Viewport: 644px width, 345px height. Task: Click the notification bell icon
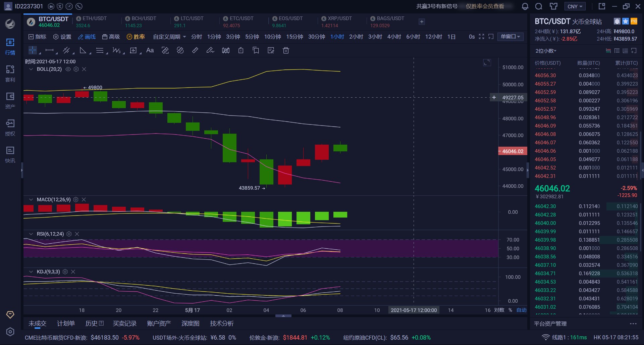[x=525, y=6]
